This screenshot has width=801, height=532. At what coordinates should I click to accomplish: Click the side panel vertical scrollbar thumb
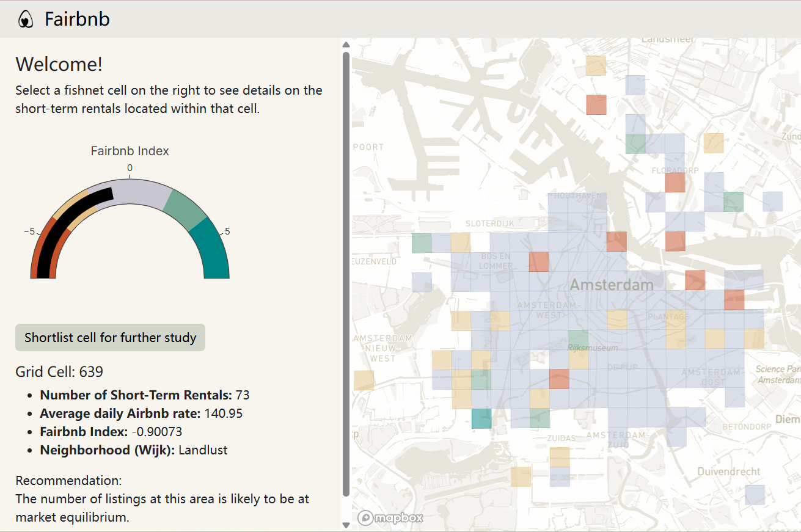tap(346, 274)
